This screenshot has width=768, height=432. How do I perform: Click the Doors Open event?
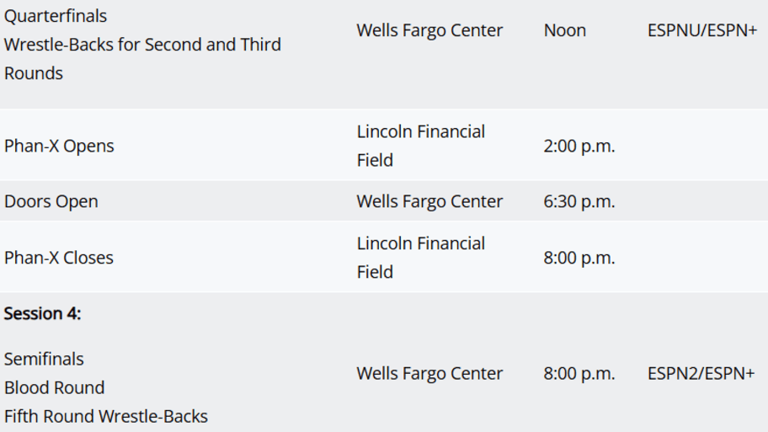pos(51,201)
